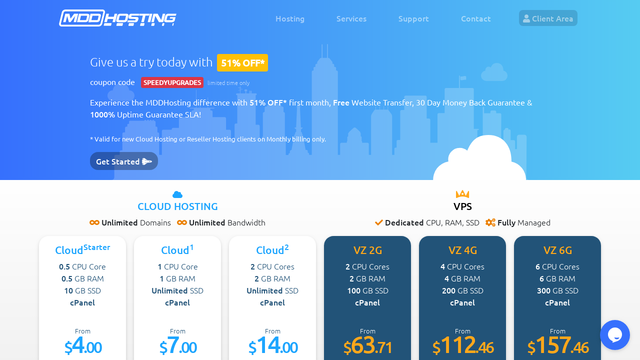Viewport: 640px width, 360px height.
Task: Click 'Unlimited Domains' text
Action: pos(136,223)
